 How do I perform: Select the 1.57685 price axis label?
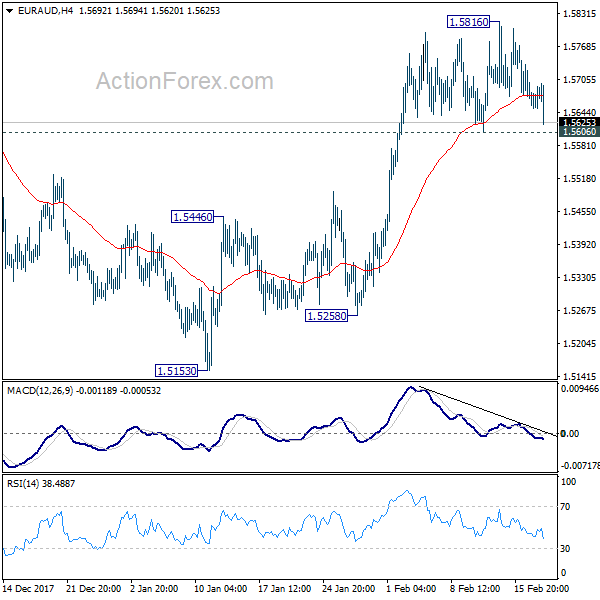(x=579, y=47)
